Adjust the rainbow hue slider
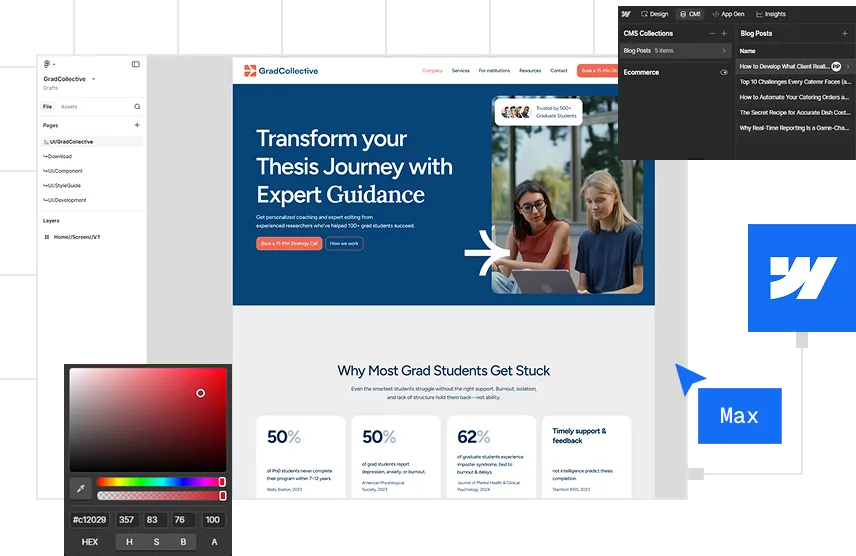Image resolution: width=856 pixels, height=556 pixels. click(x=161, y=482)
